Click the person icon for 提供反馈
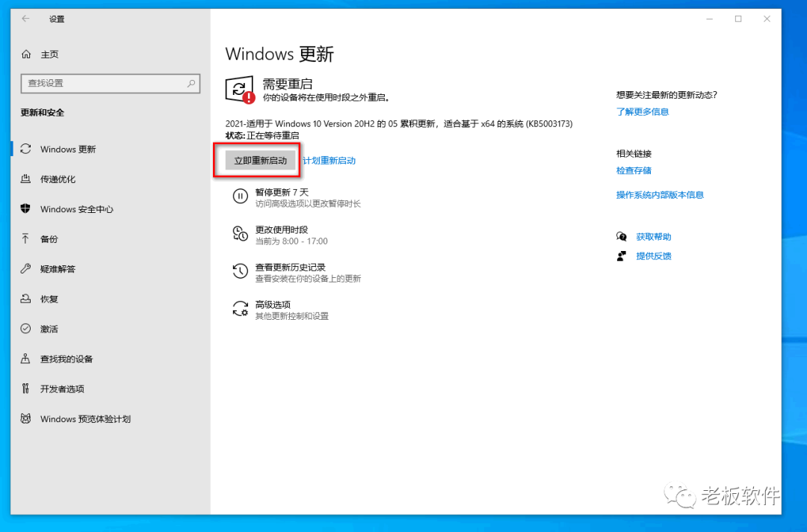Screen dimensions: 807x532 point(622,256)
